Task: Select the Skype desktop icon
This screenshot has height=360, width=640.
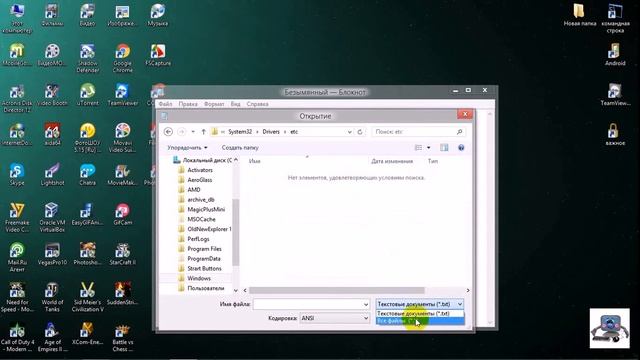Action: tap(17, 175)
